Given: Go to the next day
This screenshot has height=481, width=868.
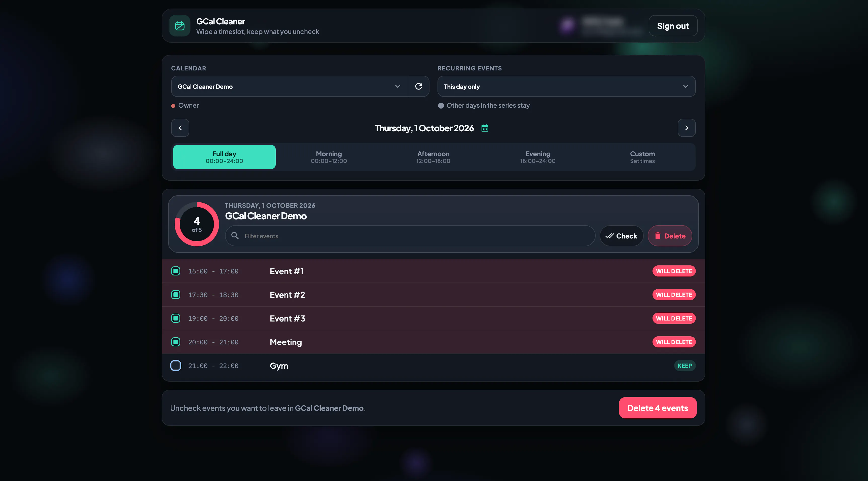Looking at the screenshot, I should [x=686, y=128].
